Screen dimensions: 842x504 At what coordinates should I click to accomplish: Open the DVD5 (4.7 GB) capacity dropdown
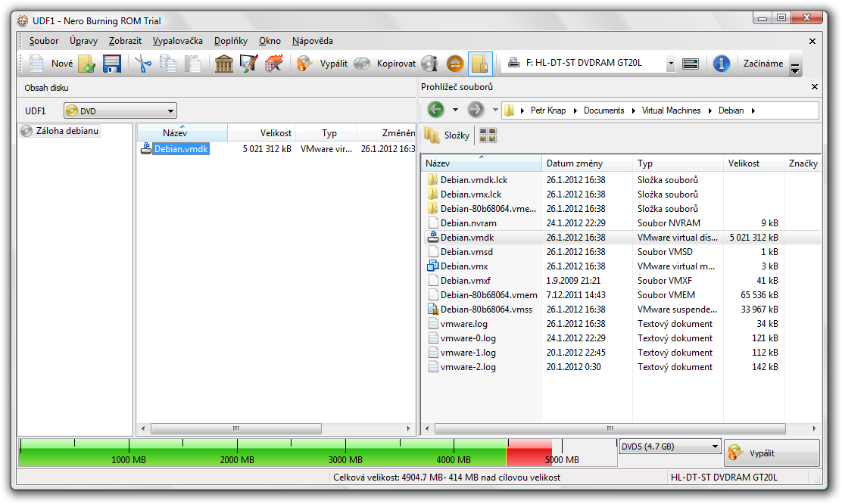pyautogui.click(x=669, y=446)
